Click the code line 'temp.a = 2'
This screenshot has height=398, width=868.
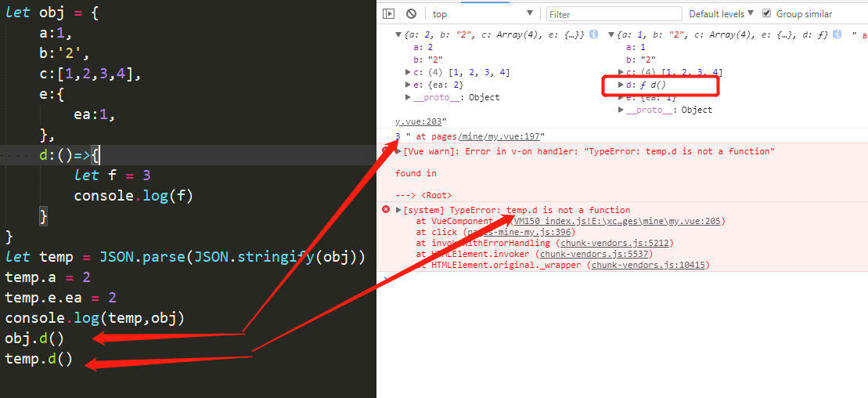pyautogui.click(x=47, y=277)
